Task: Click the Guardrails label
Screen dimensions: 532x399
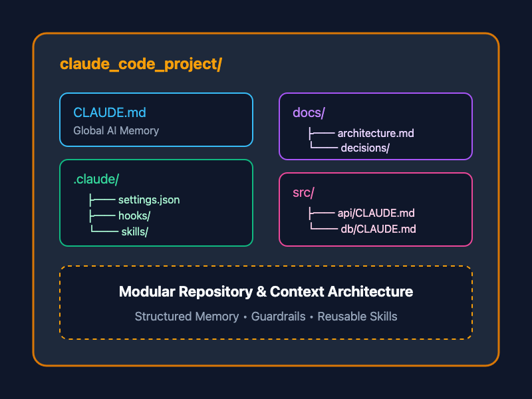Action: [x=278, y=317]
